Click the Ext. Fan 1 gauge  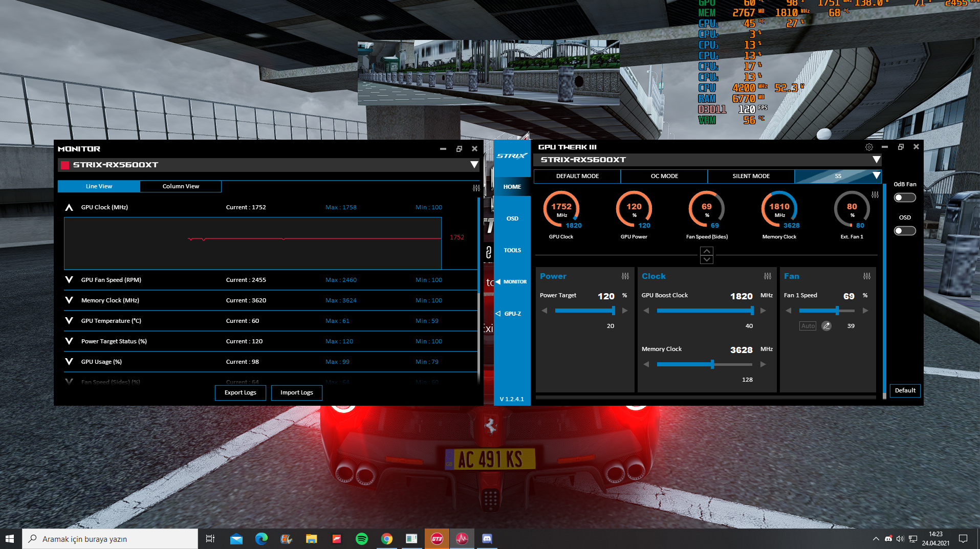coord(852,209)
